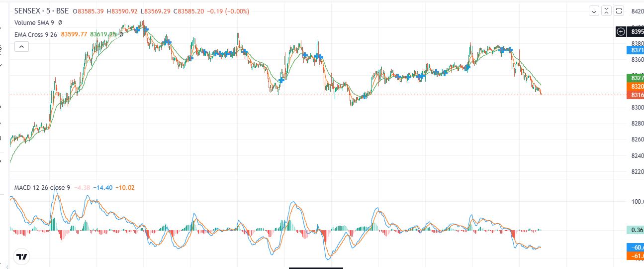
Task: Select the MACD 12 26 close 9 legend
Action: (42, 188)
